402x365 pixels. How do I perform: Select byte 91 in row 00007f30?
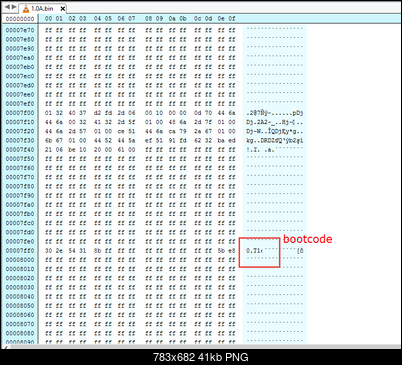click(172, 140)
